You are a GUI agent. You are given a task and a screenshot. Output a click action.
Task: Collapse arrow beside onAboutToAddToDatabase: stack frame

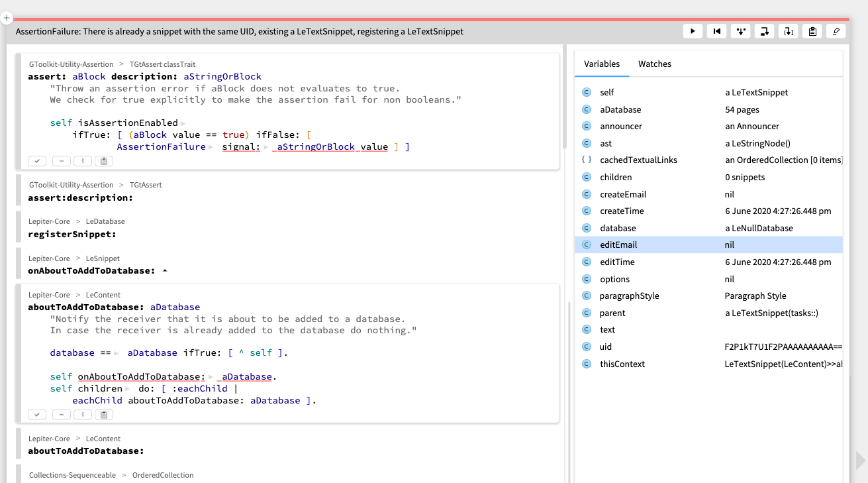click(x=164, y=271)
